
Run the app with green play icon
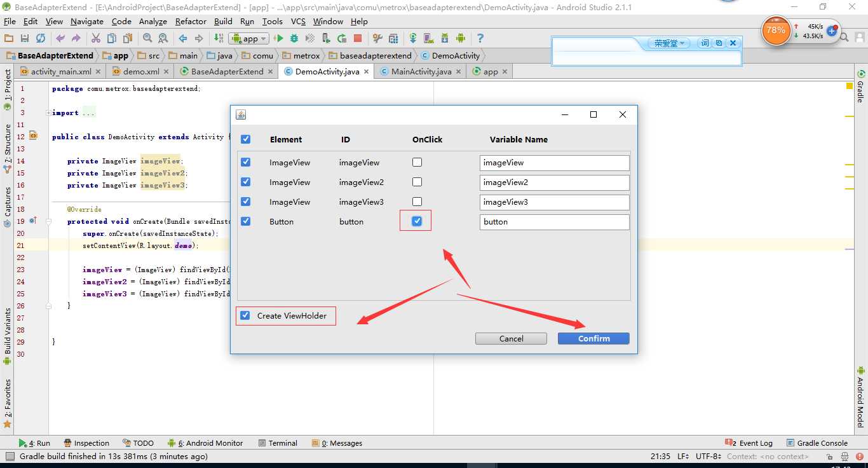pyautogui.click(x=278, y=38)
